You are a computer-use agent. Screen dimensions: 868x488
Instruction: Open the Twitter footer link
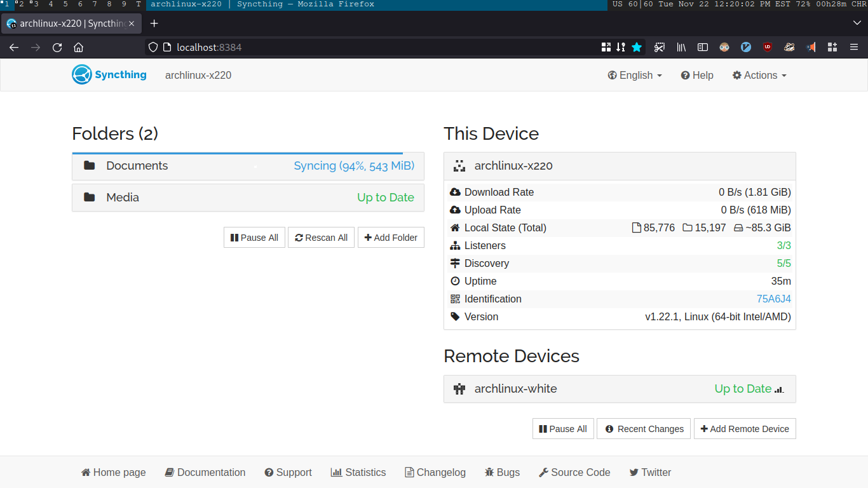650,472
